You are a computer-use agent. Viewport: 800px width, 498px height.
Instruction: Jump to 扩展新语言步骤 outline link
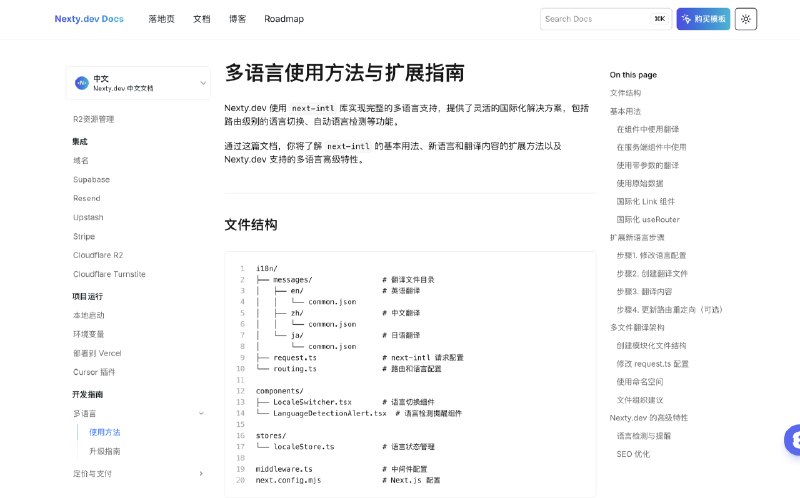click(x=637, y=237)
